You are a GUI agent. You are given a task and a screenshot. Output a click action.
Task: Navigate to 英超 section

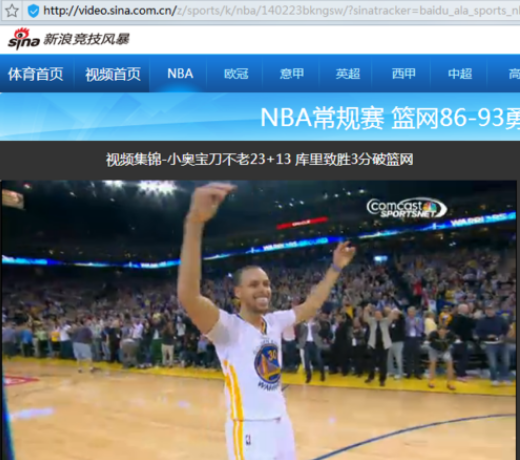348,74
